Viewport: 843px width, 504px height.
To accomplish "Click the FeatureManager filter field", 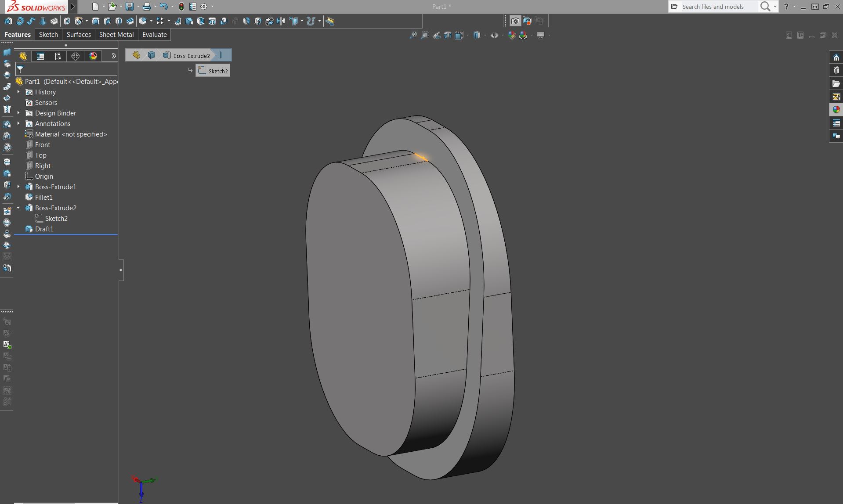I will [66, 69].
